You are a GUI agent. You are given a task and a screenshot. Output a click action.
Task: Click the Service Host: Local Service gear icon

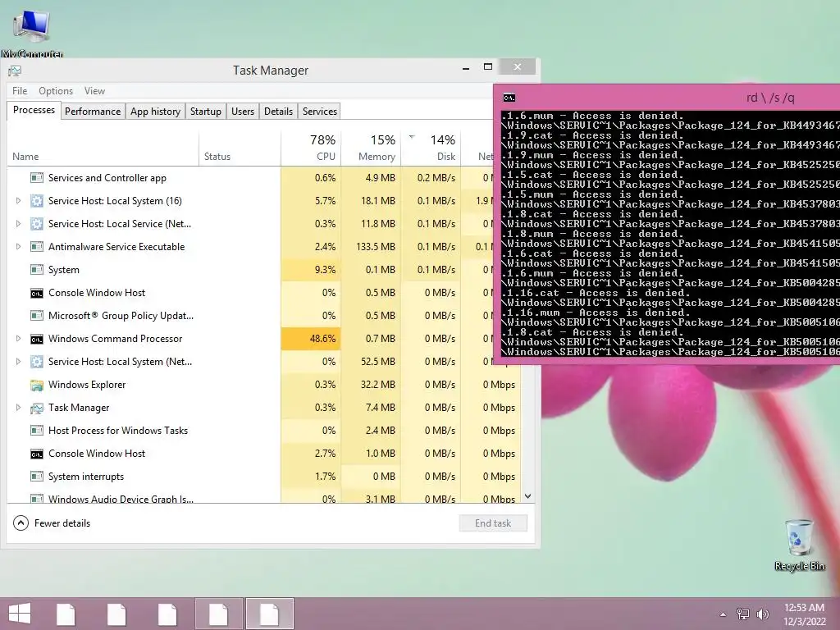[36, 224]
